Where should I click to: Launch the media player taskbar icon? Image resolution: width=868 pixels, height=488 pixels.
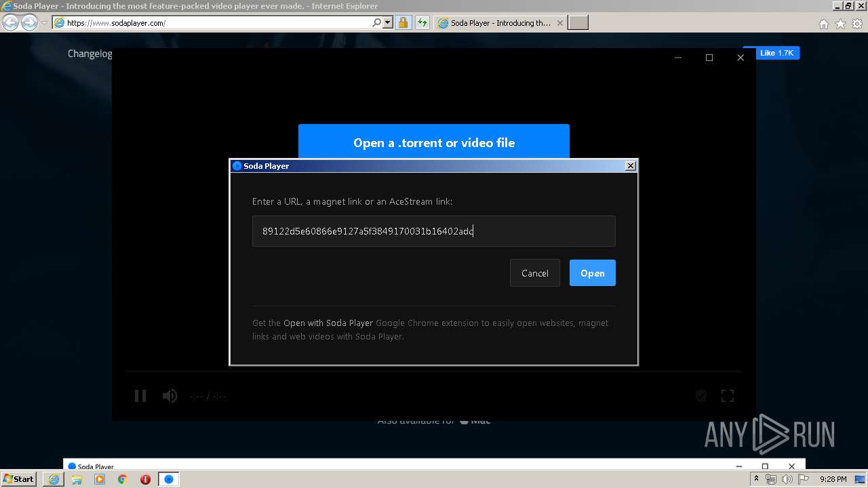(x=100, y=479)
